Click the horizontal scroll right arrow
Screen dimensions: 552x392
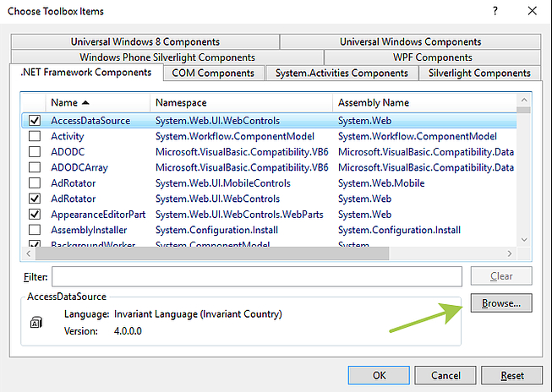point(510,253)
